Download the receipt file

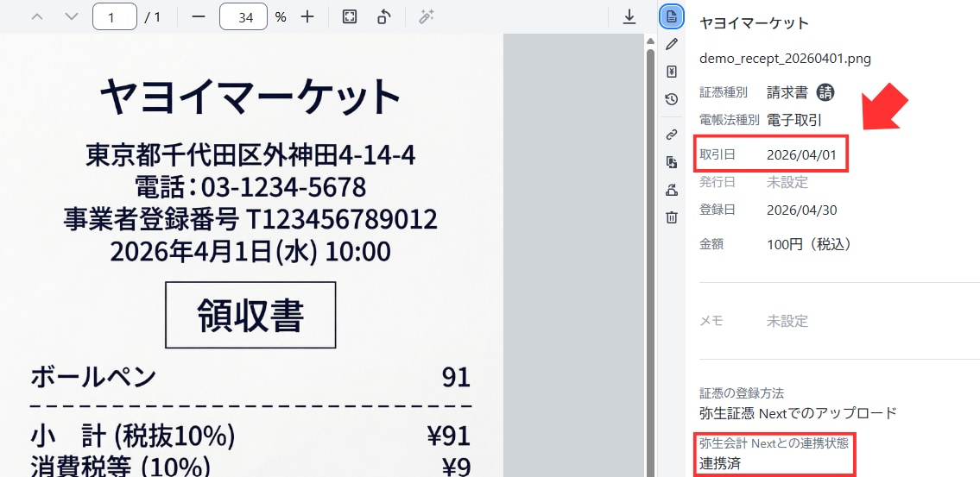[629, 17]
